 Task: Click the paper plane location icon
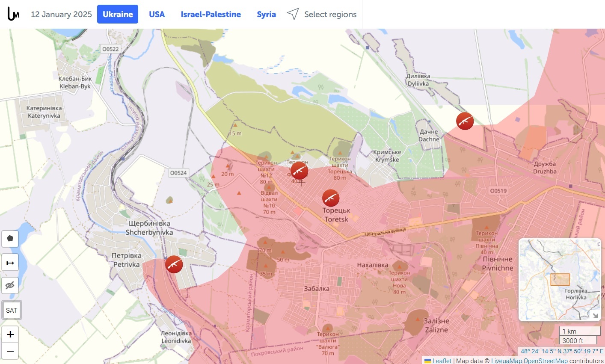(293, 14)
